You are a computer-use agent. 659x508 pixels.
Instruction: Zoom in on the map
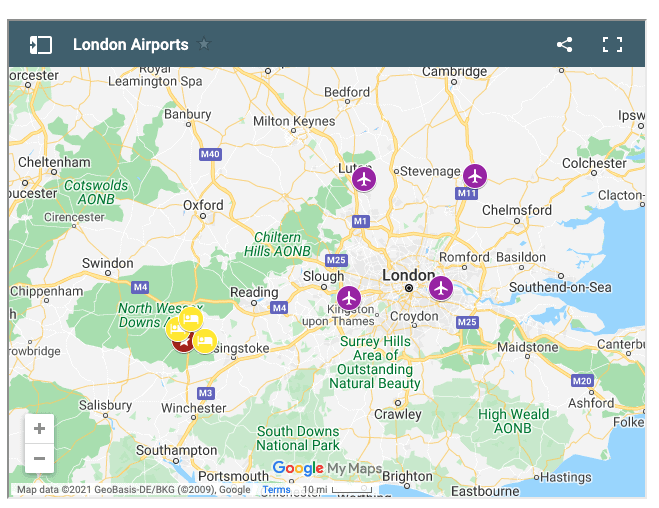(40, 429)
